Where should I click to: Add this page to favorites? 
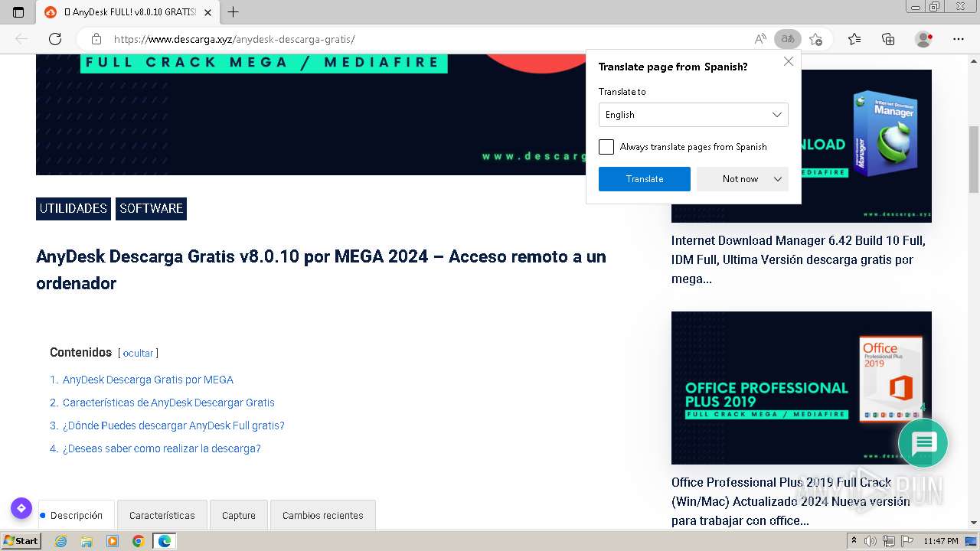coord(816,39)
